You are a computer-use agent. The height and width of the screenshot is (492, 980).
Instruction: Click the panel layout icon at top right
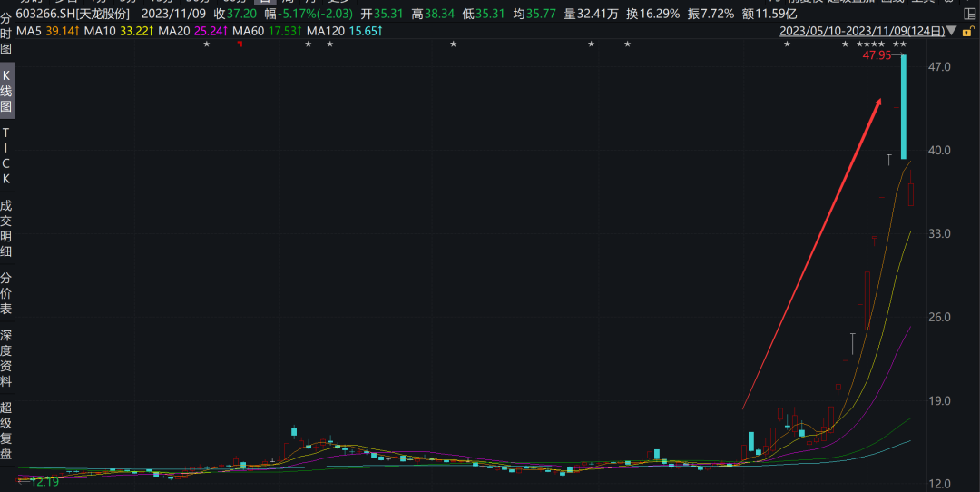coord(969,14)
